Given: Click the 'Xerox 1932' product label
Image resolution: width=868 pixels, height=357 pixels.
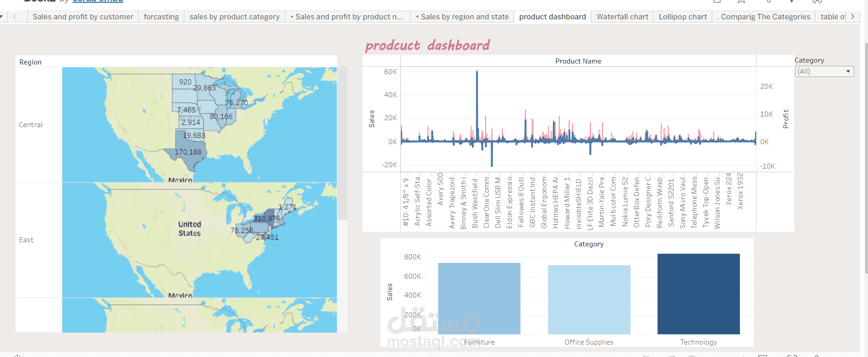Looking at the screenshot, I should [740, 191].
